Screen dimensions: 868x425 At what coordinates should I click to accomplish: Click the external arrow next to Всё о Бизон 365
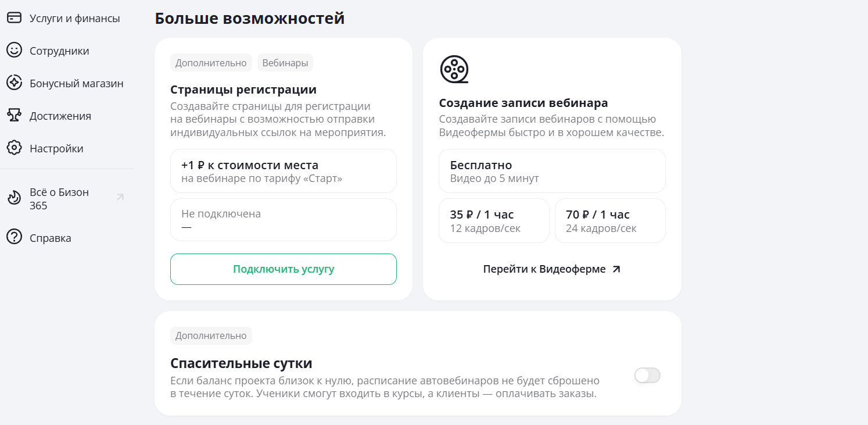click(120, 197)
